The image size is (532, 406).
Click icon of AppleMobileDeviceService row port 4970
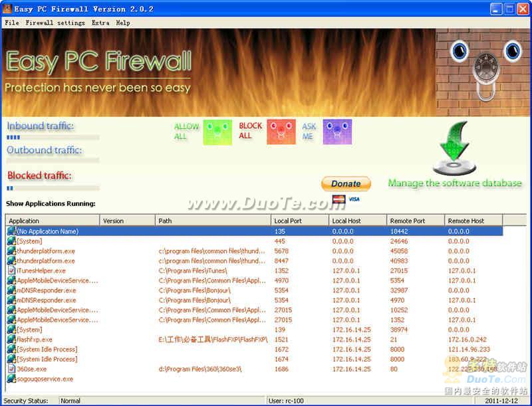(x=11, y=280)
